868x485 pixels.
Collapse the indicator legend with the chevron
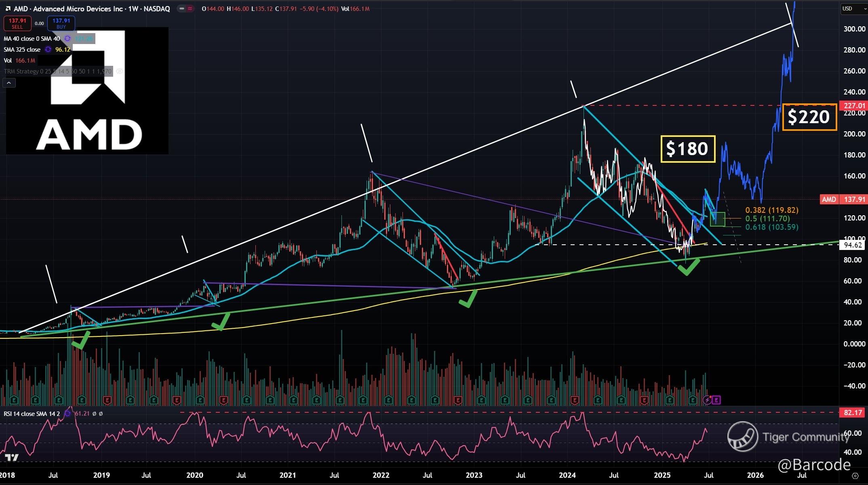(x=9, y=83)
